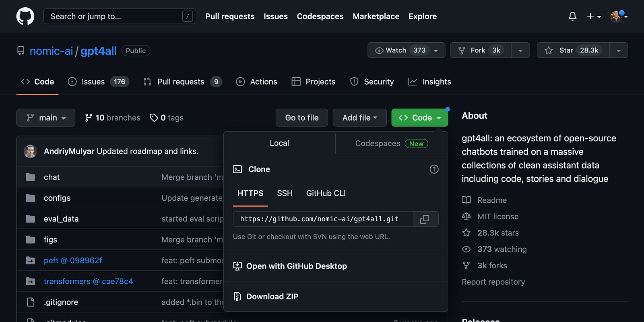Open the MIT license link
The image size is (644, 322).
(490, 217)
